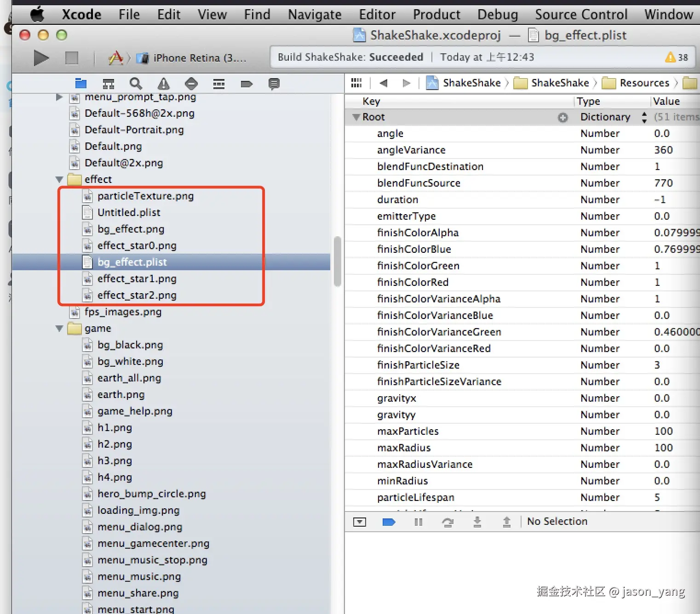Viewport: 700px width, 614px height.
Task: Click the Type column header
Action: [588, 101]
